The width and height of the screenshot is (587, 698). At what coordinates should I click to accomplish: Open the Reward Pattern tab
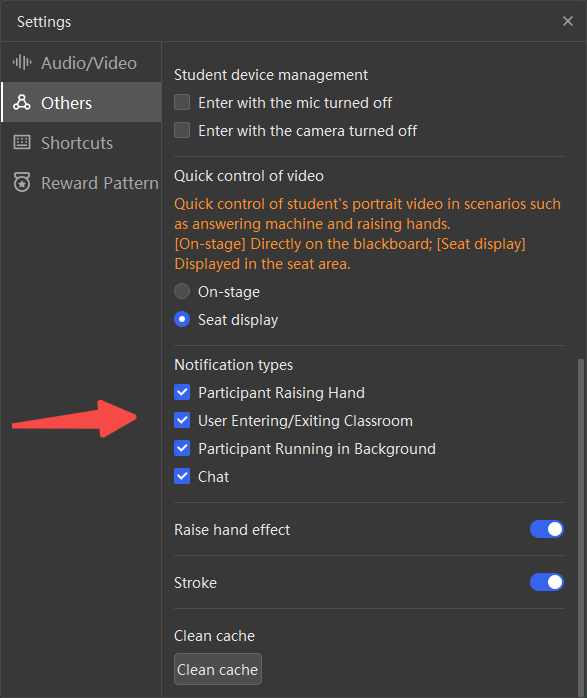[81, 183]
